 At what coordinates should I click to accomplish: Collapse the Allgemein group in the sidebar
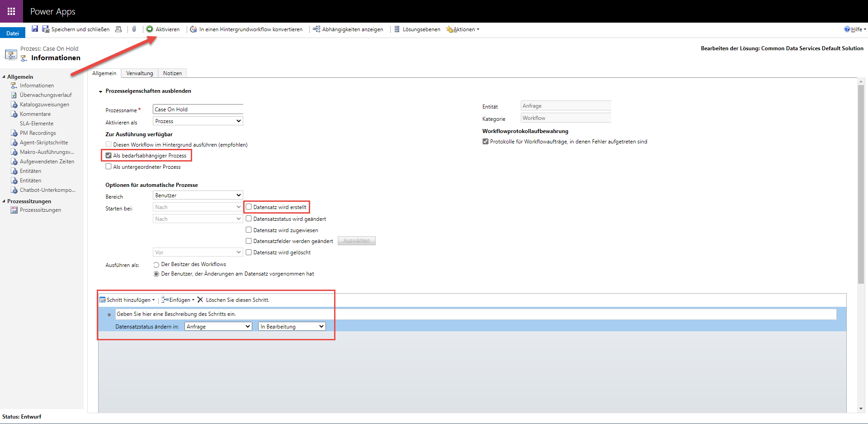click(4, 77)
